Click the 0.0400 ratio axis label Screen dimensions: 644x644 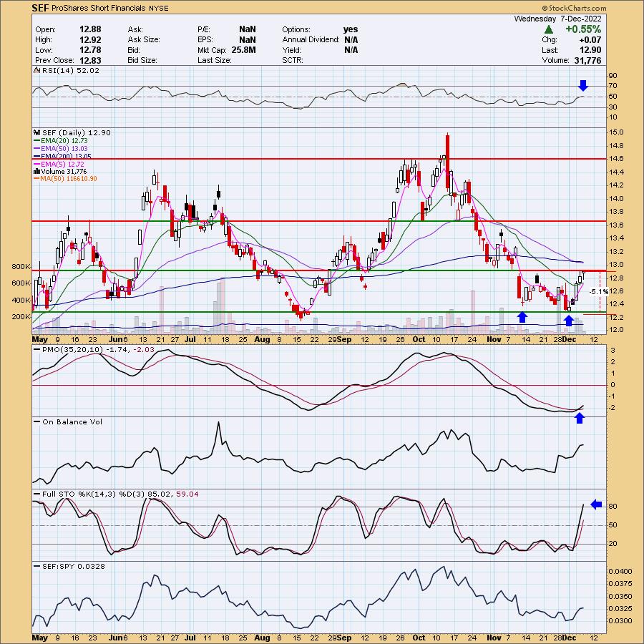pyautogui.click(x=620, y=571)
